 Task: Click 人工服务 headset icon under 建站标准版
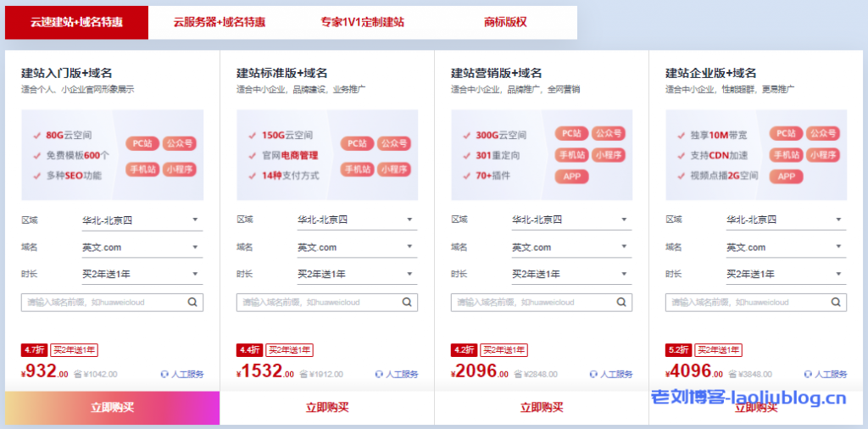379,374
